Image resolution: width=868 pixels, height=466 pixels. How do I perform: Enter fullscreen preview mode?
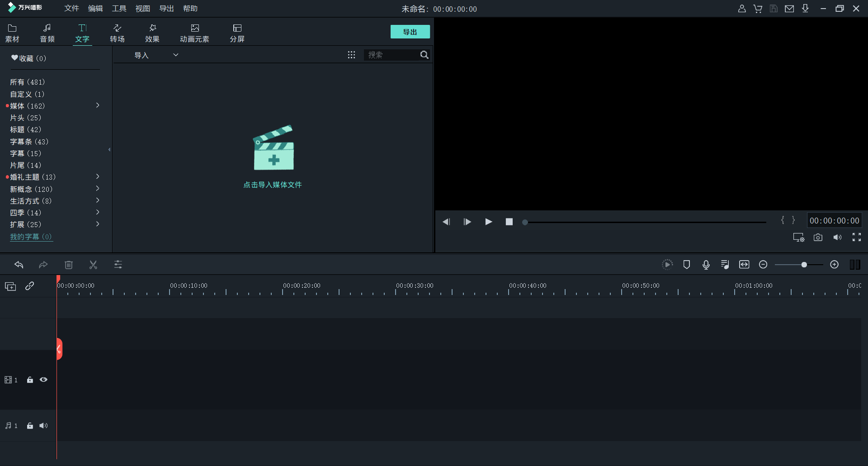tap(856, 238)
